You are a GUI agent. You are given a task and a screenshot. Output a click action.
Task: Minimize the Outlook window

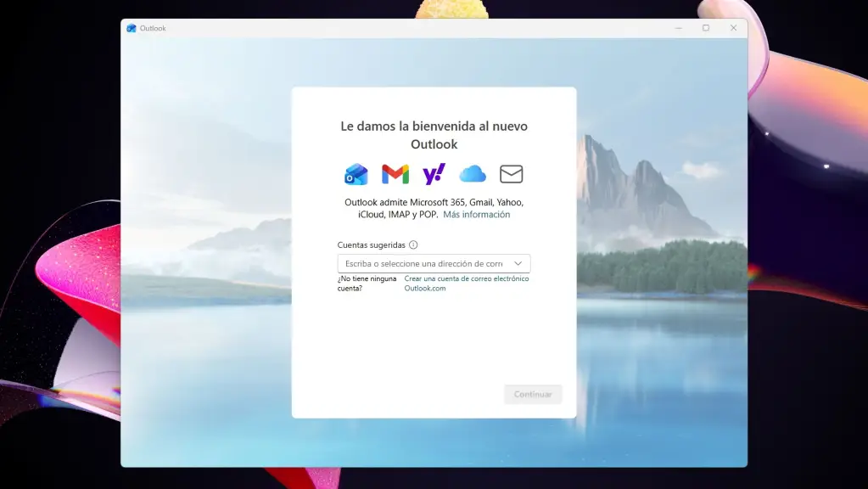[677, 28]
